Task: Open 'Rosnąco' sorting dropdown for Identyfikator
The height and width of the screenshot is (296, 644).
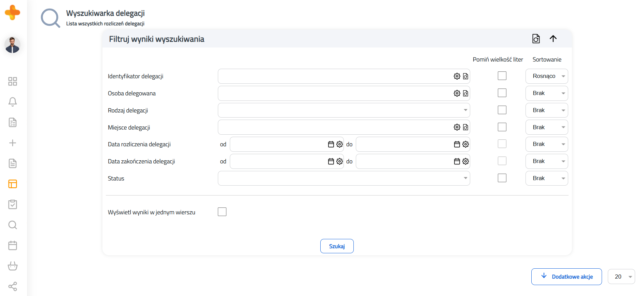Action: [546, 76]
